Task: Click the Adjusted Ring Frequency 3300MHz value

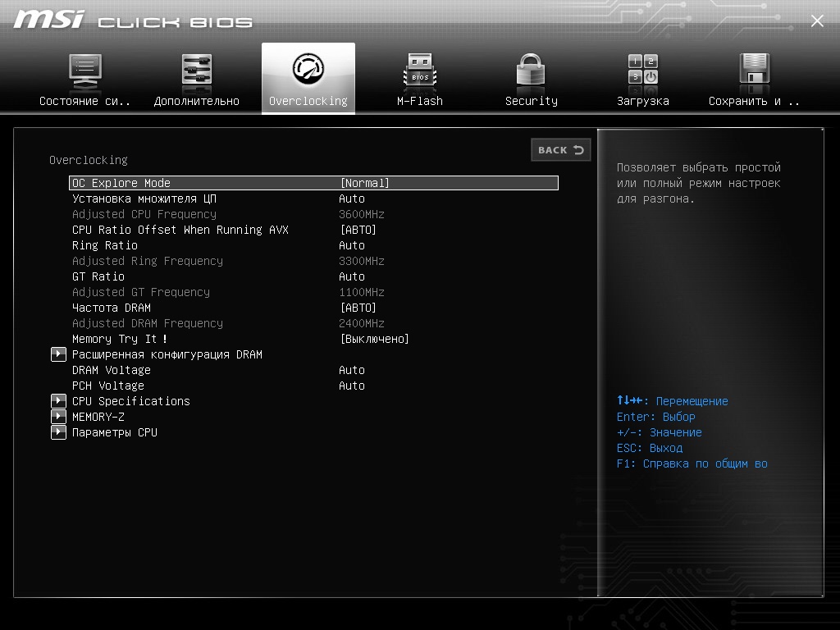Action: pos(362,261)
